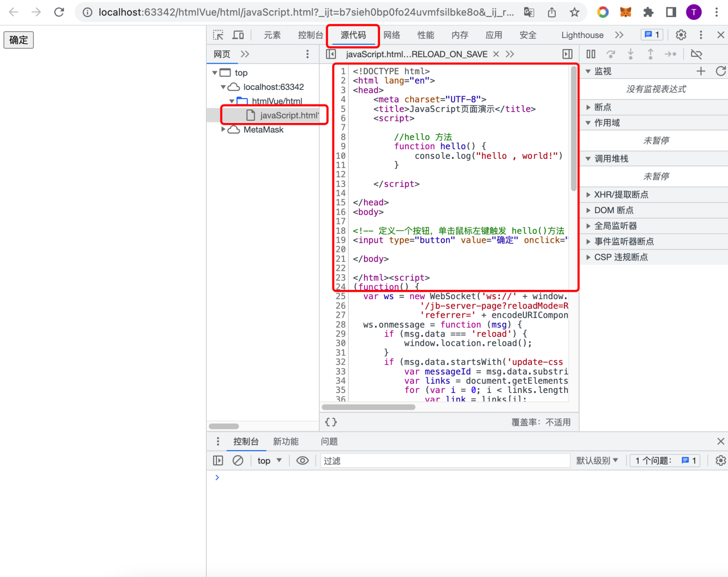Reload the page with refresh icon
The height and width of the screenshot is (577, 728).
[59, 12]
